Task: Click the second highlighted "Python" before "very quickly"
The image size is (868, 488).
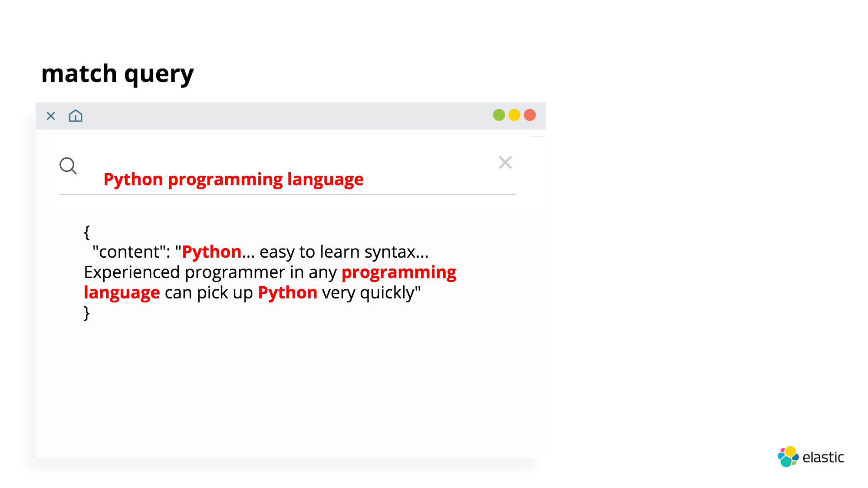Action: [287, 293]
